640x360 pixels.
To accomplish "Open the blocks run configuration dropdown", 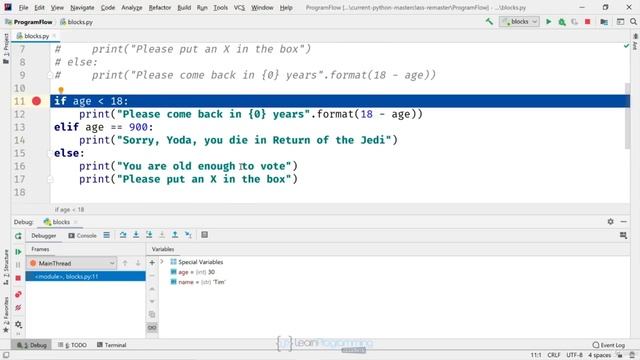I will [519, 22].
